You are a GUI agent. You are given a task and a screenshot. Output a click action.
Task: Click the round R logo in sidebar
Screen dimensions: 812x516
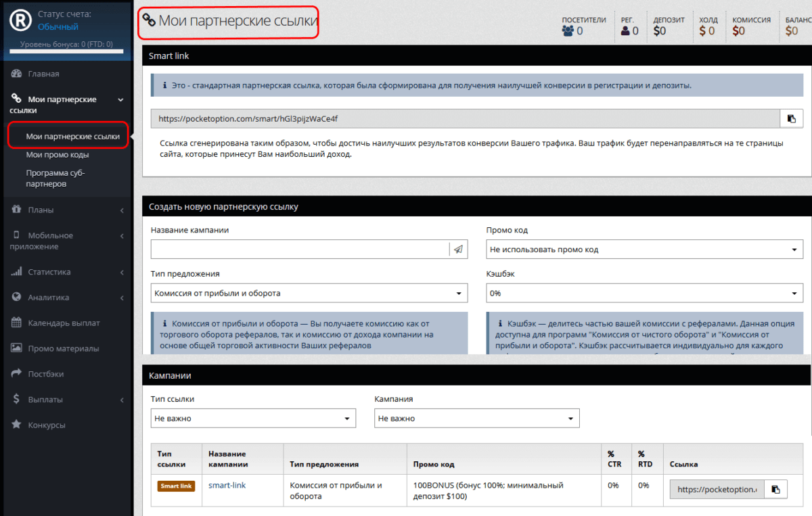pos(20,21)
